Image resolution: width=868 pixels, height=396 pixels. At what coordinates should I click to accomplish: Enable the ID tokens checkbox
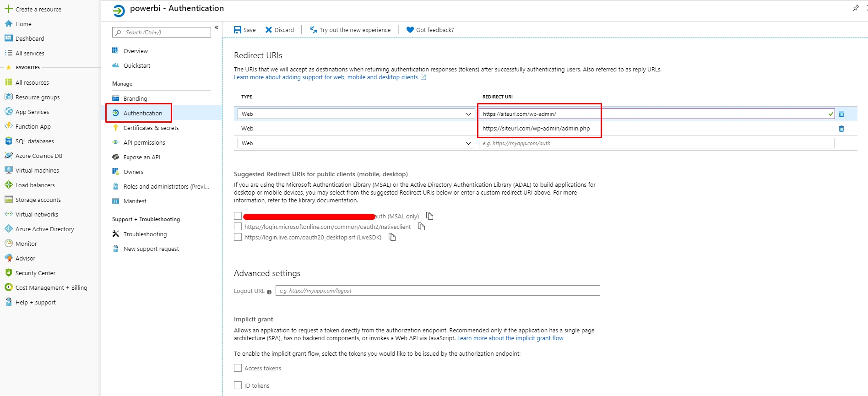click(x=238, y=385)
